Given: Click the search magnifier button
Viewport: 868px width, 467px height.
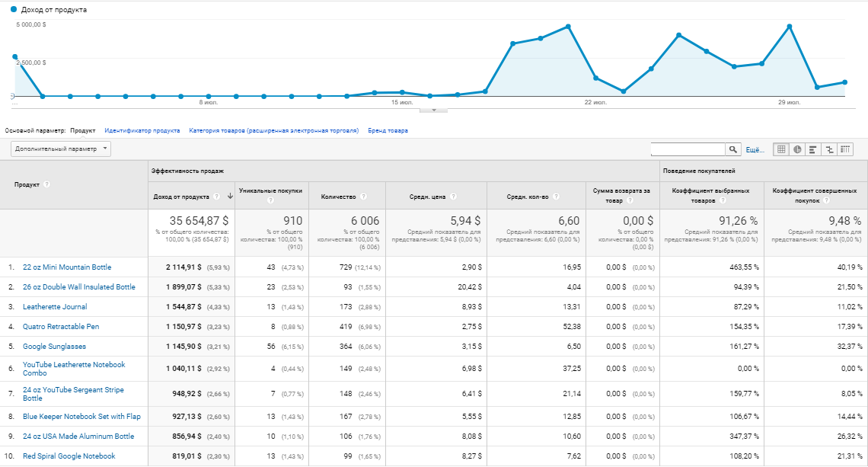Looking at the screenshot, I should pos(734,149).
